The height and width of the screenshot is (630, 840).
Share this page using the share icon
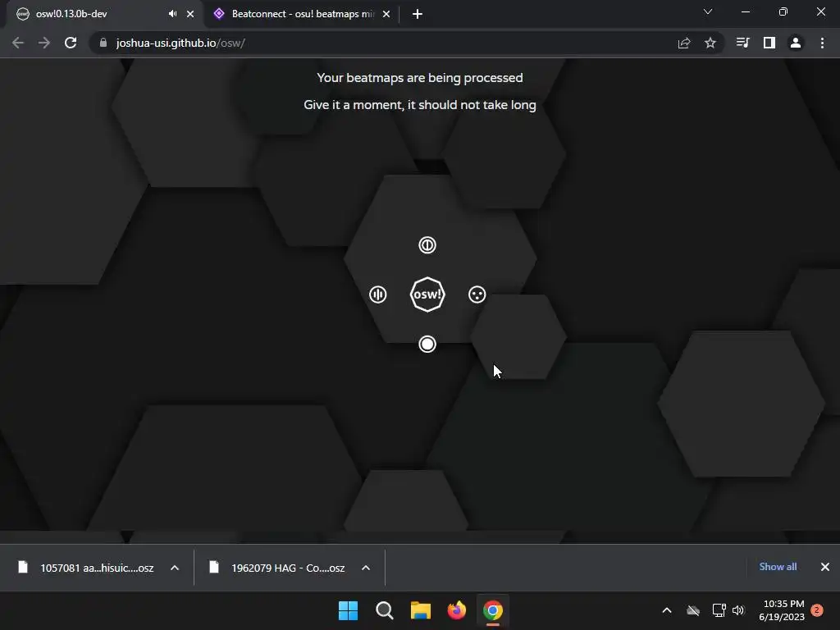point(684,43)
